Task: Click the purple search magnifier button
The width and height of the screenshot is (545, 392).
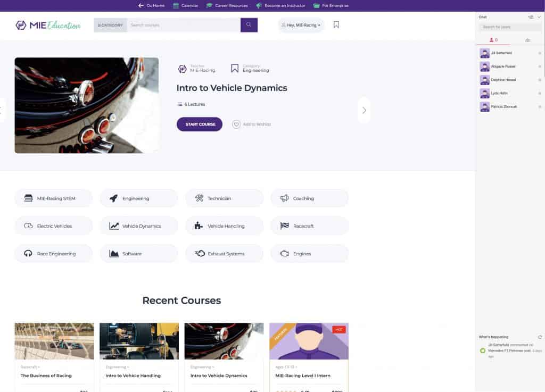Action: point(249,25)
